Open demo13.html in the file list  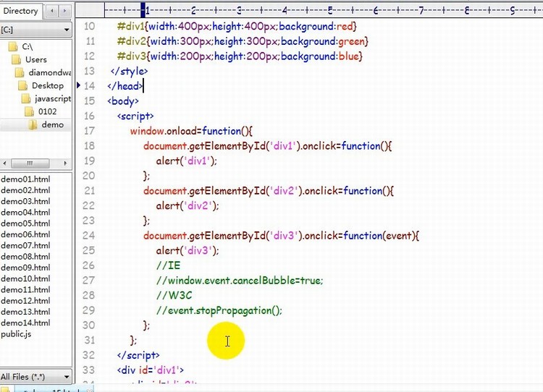(x=25, y=312)
